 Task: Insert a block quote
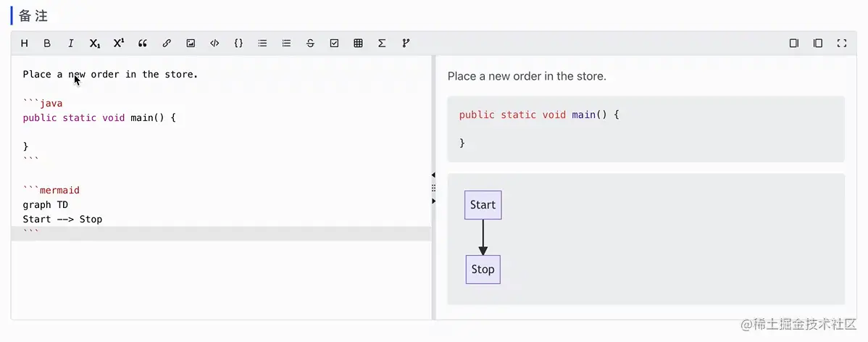coord(143,43)
